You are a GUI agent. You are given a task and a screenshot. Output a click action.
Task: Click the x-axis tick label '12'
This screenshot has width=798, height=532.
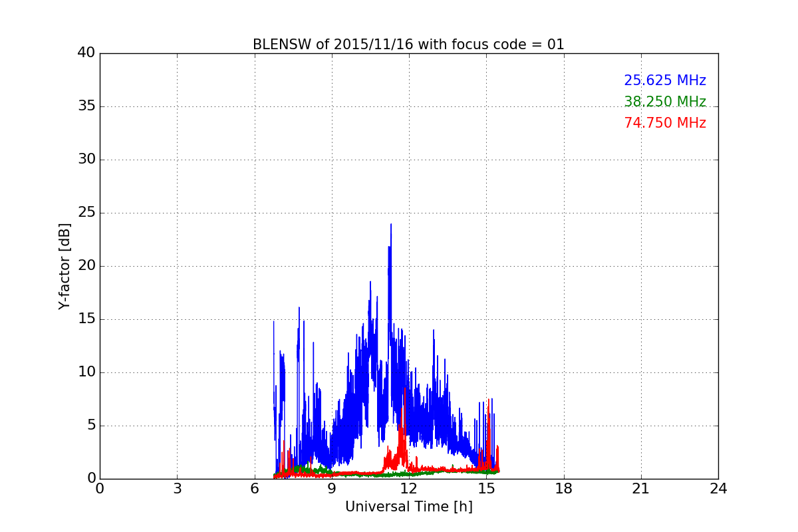coord(409,488)
